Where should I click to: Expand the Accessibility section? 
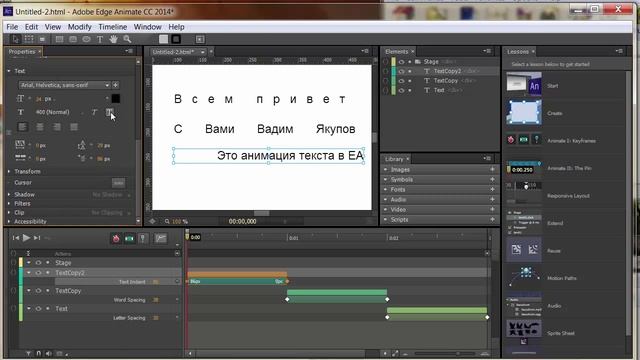(9, 221)
